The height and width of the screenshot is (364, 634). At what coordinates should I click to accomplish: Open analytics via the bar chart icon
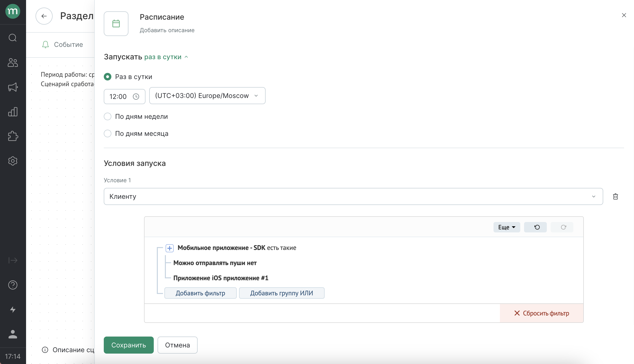pos(13,112)
